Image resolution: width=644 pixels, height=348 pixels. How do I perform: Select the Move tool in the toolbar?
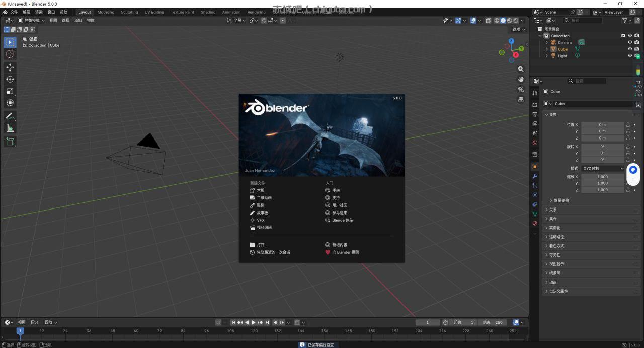click(x=10, y=67)
